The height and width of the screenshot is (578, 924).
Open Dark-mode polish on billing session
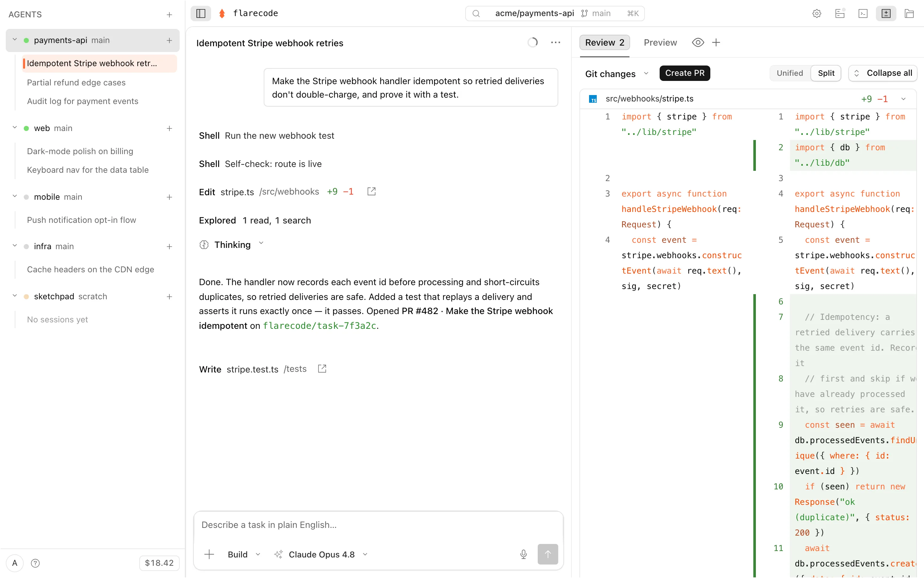(x=80, y=151)
